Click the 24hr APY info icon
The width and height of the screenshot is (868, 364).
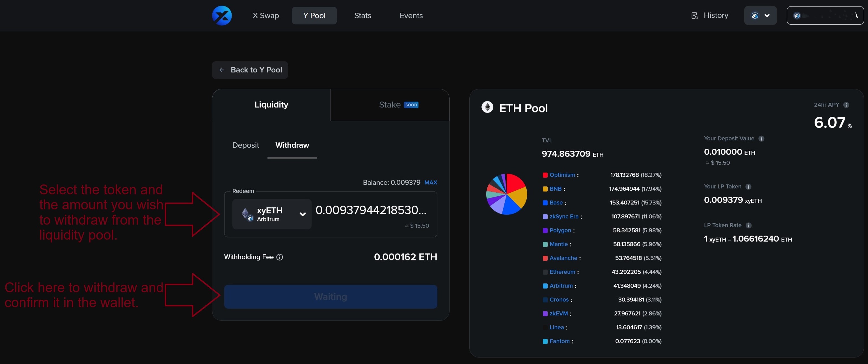coord(846,105)
